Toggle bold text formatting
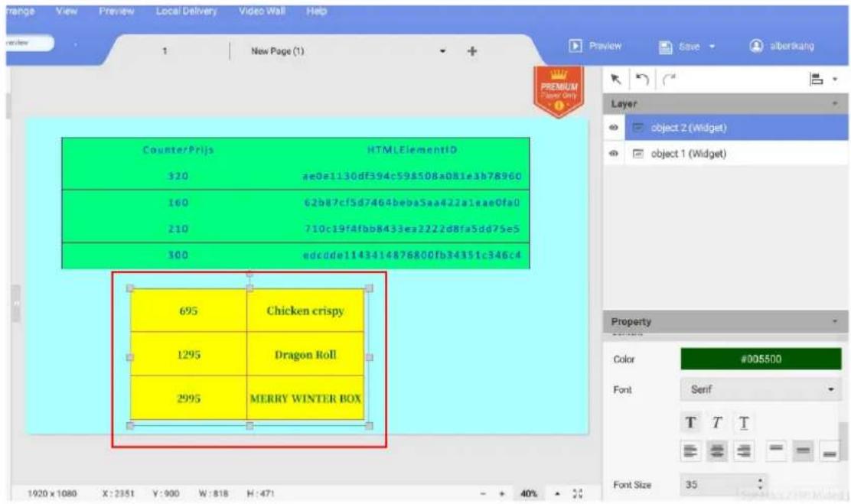The image size is (851, 504). [690, 422]
